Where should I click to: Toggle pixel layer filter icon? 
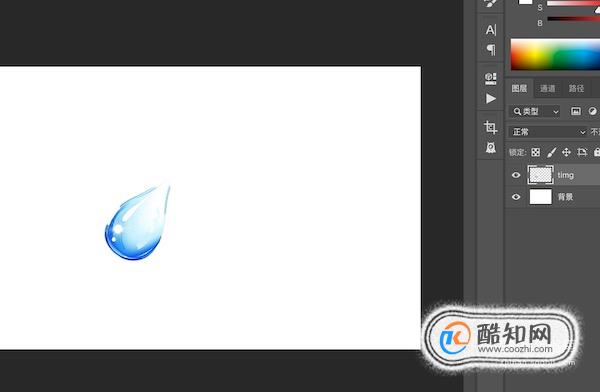point(576,111)
